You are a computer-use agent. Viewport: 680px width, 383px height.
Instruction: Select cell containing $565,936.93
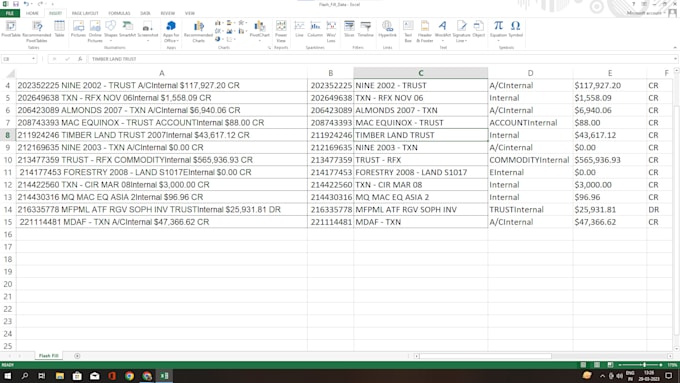(610, 160)
